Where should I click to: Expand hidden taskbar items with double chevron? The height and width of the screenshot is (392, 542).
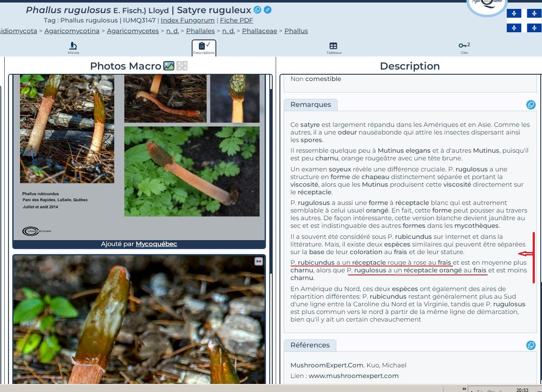pyautogui.click(x=464, y=389)
